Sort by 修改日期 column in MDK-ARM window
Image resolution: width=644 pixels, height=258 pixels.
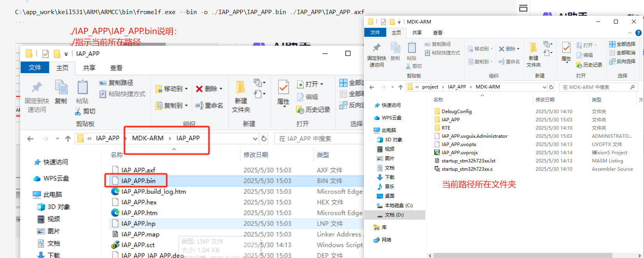(545, 100)
